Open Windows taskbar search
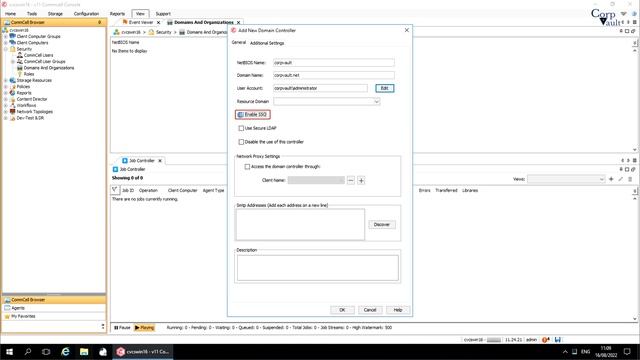The width and height of the screenshot is (640, 360). coord(28,352)
